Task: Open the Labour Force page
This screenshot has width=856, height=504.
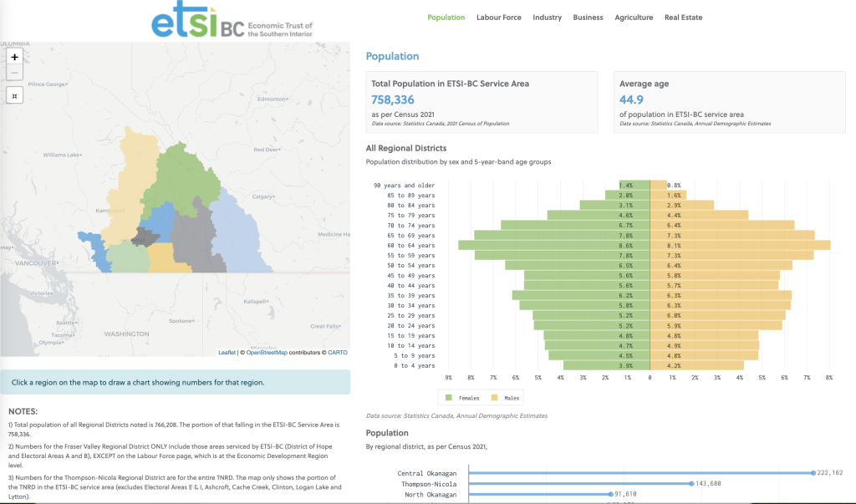Action: [x=498, y=18]
